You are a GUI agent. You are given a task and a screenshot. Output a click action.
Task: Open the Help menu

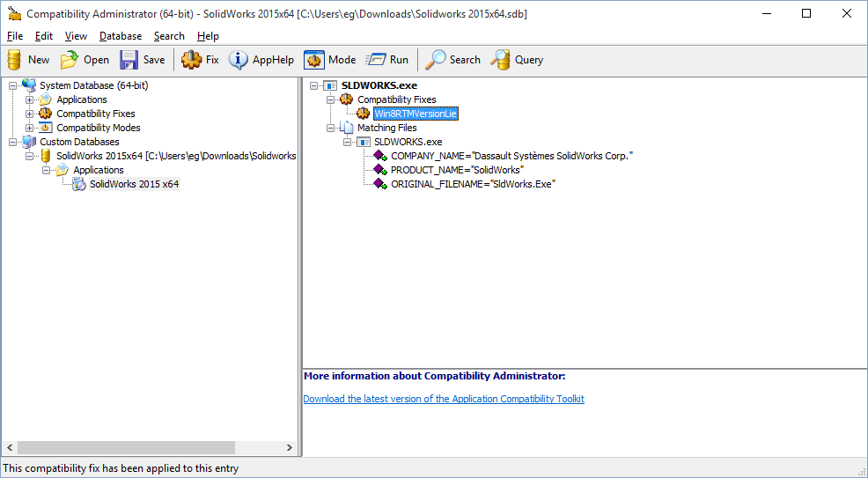pos(208,36)
